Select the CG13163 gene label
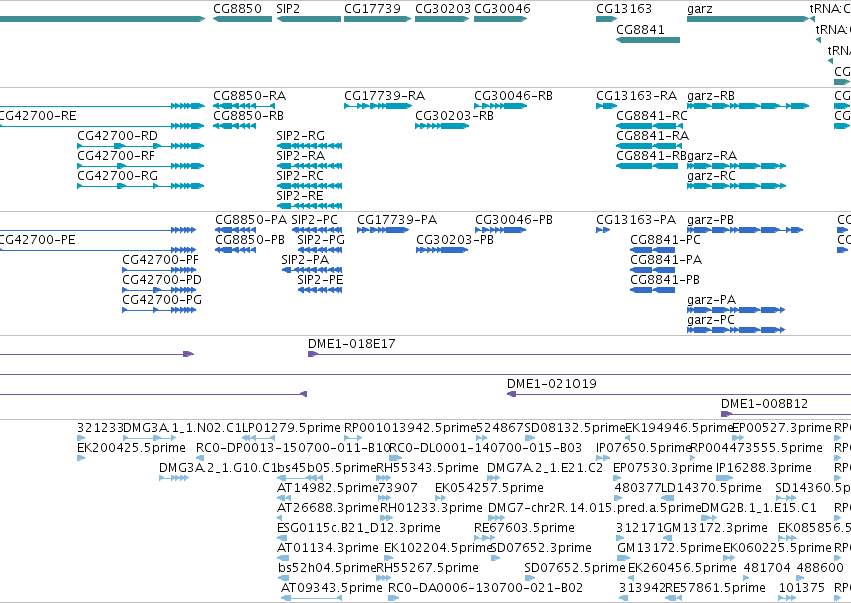This screenshot has width=851, height=603. 624,9
